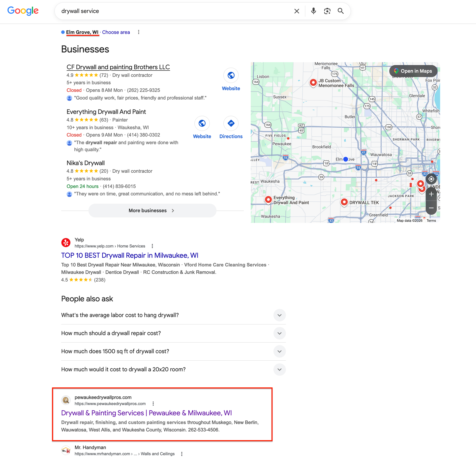This screenshot has width=476, height=459.
Task: Zoom in the map with the plus button
Action: (431, 194)
